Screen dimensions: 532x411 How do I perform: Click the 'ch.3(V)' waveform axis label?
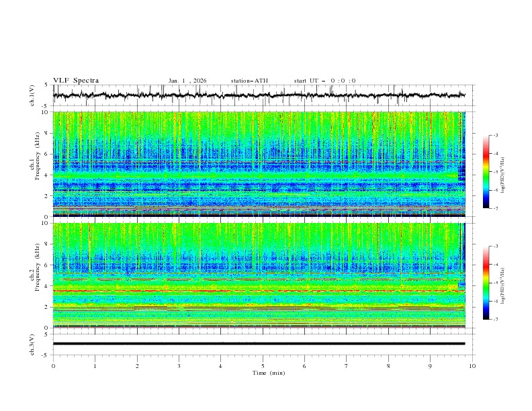pyautogui.click(x=32, y=345)
